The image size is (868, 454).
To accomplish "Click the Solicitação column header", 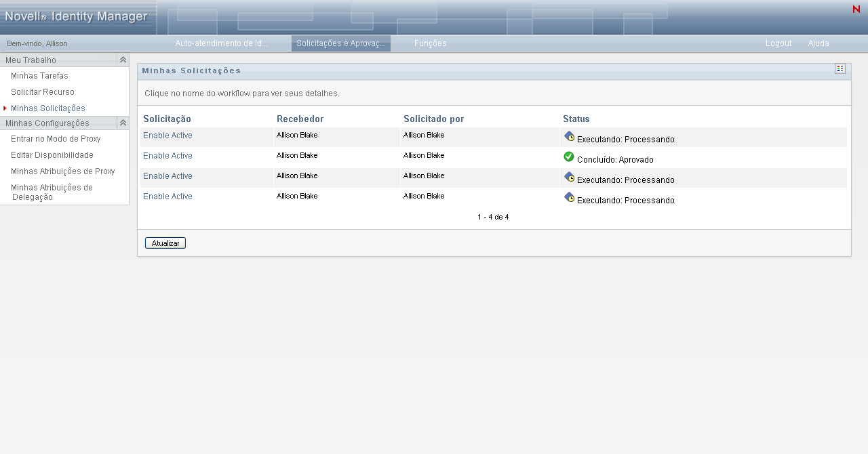I will pyautogui.click(x=167, y=119).
